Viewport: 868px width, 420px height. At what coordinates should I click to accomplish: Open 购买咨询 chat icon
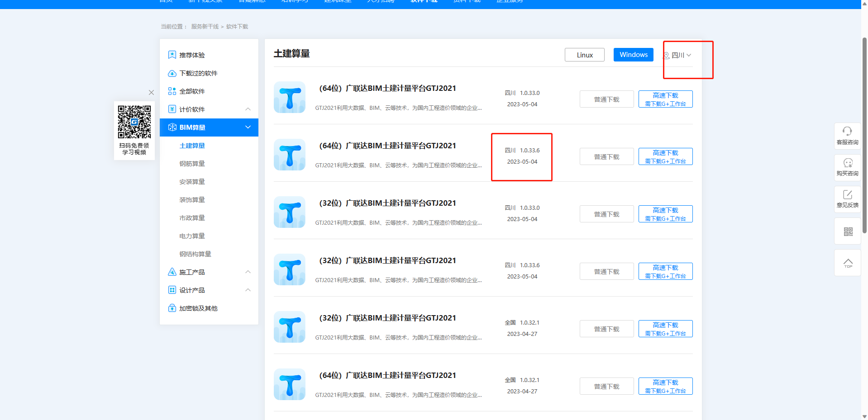coord(847,163)
